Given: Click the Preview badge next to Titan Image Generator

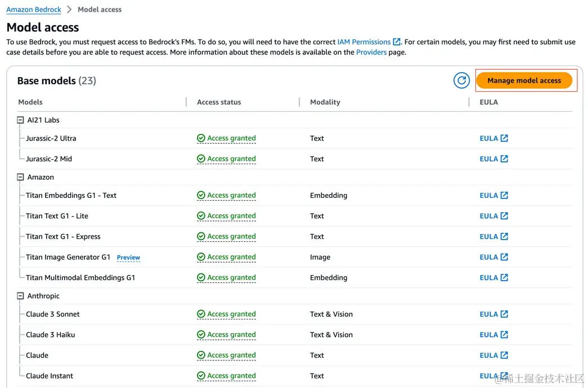Looking at the screenshot, I should pyautogui.click(x=128, y=258).
